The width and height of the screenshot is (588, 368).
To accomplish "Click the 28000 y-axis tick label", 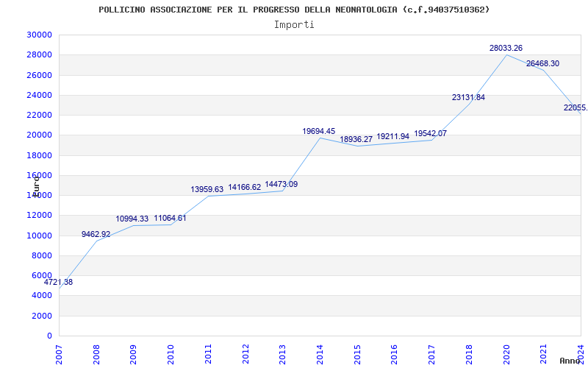I will [x=39, y=54].
